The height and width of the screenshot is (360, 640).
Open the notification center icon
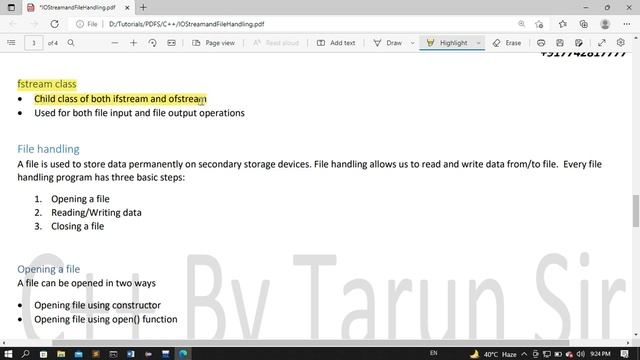coord(624,354)
